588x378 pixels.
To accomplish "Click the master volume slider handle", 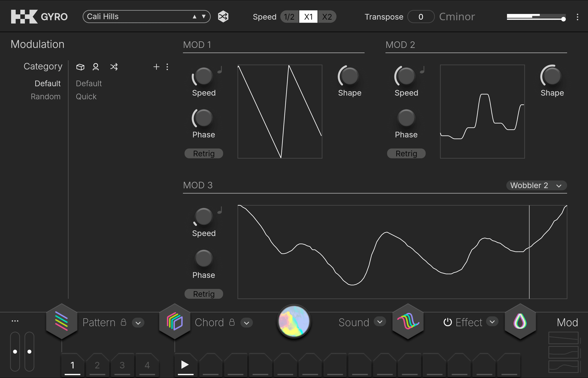I will coord(563,19).
